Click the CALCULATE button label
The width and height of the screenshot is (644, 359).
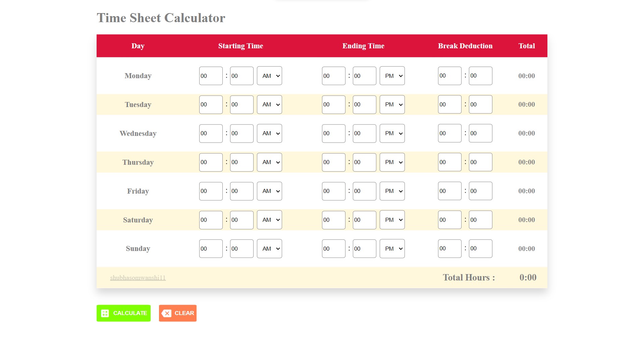pos(130,313)
